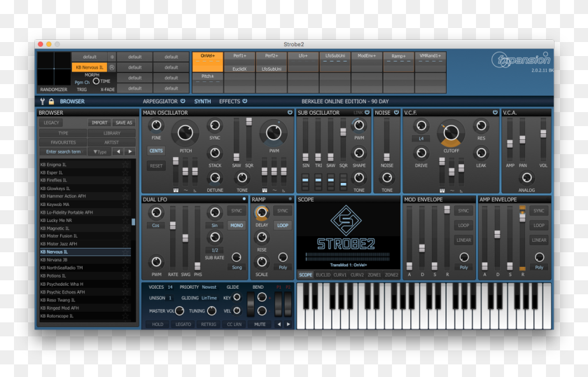Toggle Sub Oscillator power button
Viewport: 588px width, 377px height.
(x=367, y=112)
